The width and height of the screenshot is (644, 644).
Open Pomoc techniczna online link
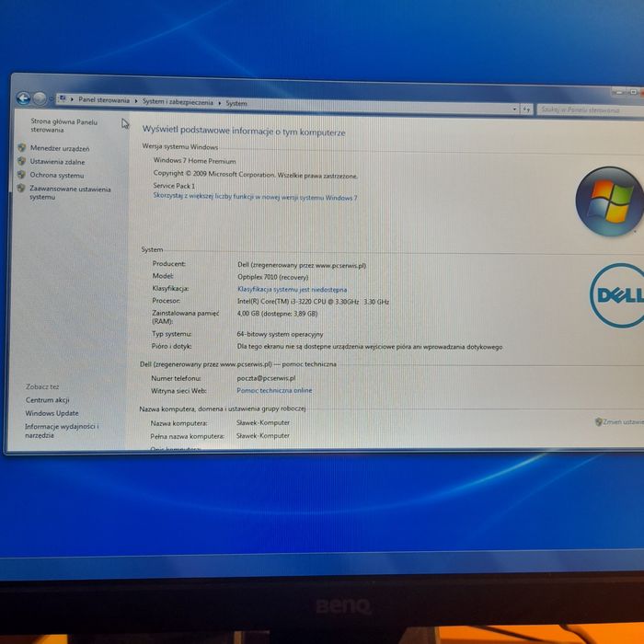[274, 390]
